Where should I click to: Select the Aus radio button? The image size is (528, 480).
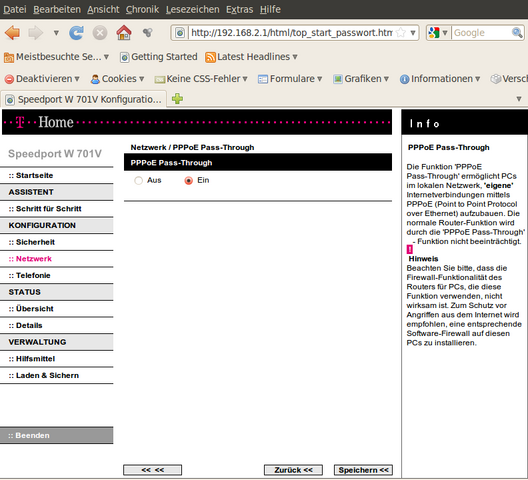click(x=138, y=181)
